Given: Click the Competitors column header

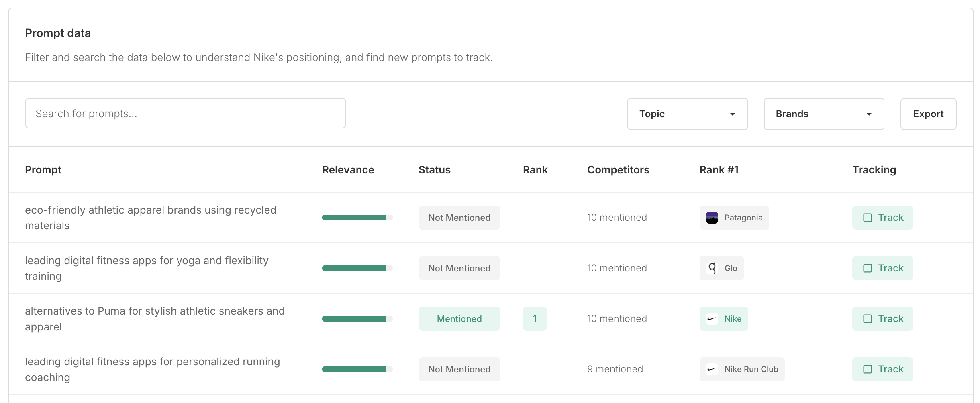Looking at the screenshot, I should click(618, 170).
